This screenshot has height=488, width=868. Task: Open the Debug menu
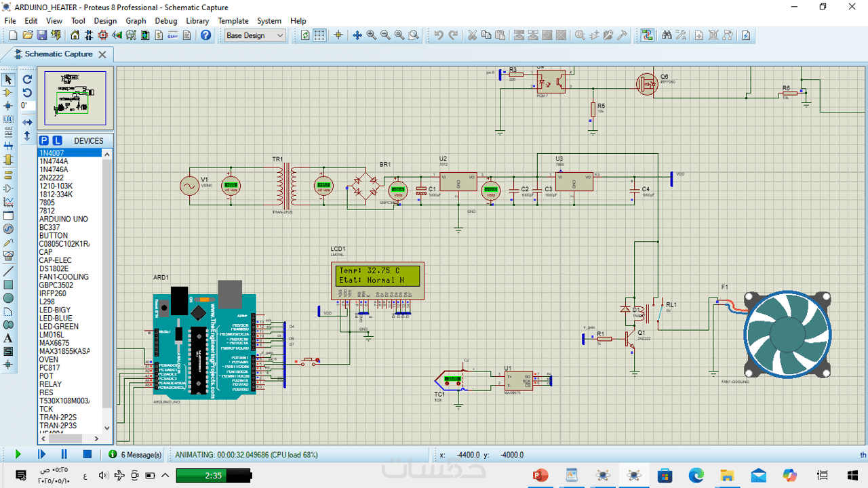click(x=165, y=21)
